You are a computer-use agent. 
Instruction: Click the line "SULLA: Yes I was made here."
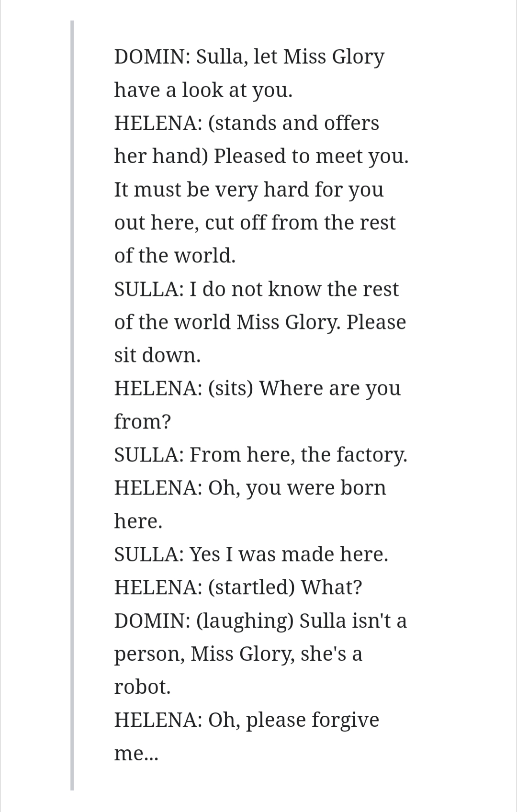pos(251,554)
